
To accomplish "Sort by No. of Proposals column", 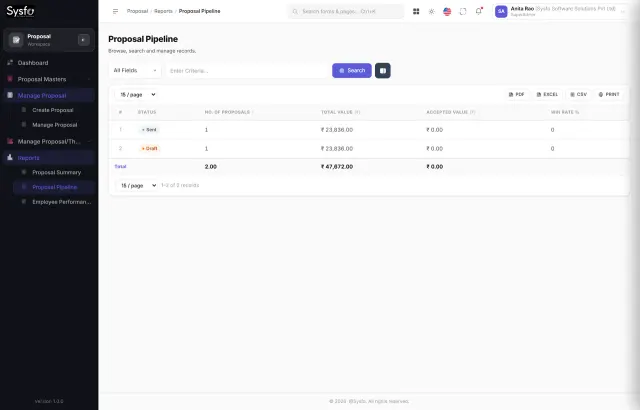I will [x=228, y=112].
